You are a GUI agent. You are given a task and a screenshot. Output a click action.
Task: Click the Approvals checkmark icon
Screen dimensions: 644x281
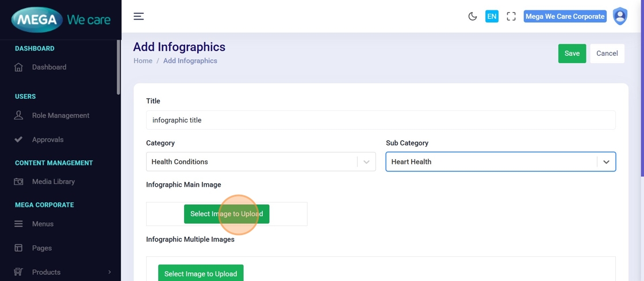18,140
